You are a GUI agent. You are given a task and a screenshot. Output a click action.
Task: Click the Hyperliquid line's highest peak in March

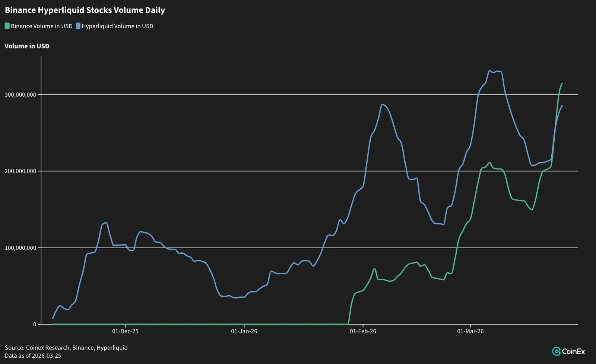pos(489,71)
